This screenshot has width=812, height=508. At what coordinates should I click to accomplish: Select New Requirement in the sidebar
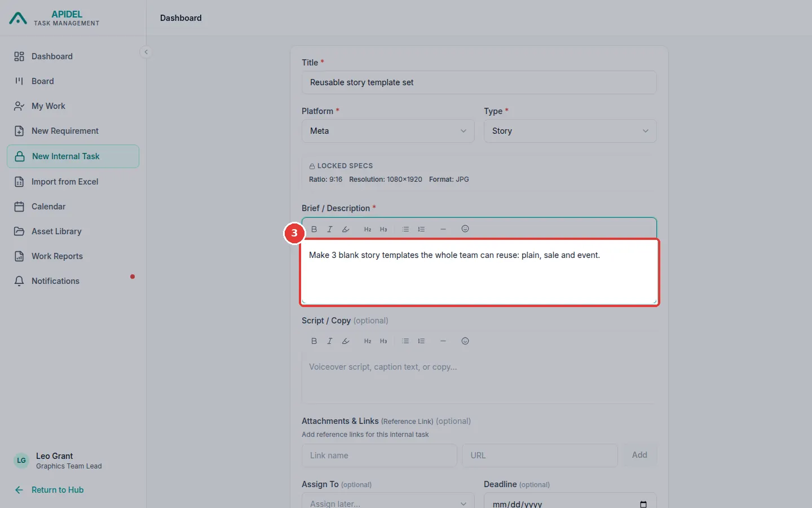(x=73, y=131)
